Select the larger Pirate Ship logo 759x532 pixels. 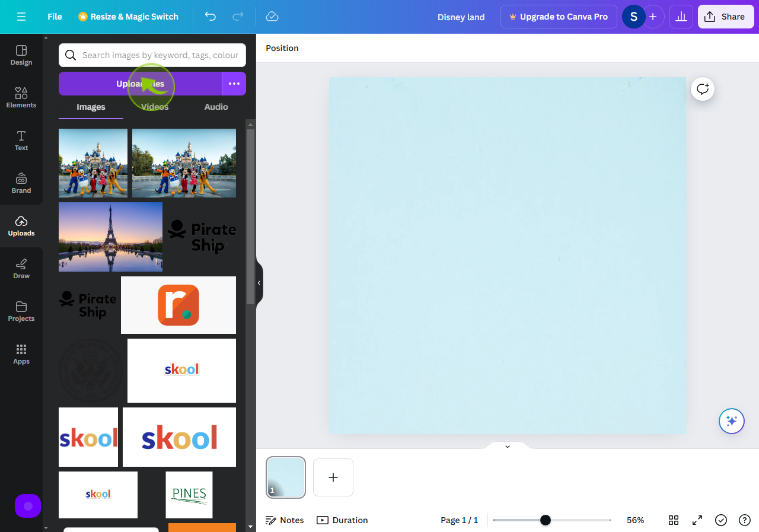coord(202,237)
